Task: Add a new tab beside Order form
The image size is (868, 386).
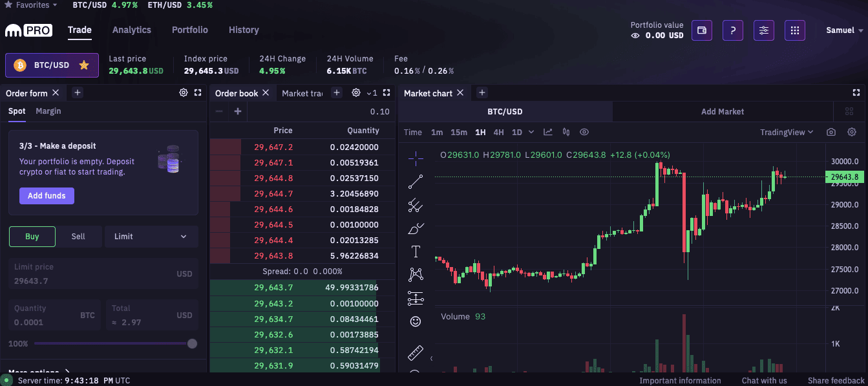Action: pos(78,93)
